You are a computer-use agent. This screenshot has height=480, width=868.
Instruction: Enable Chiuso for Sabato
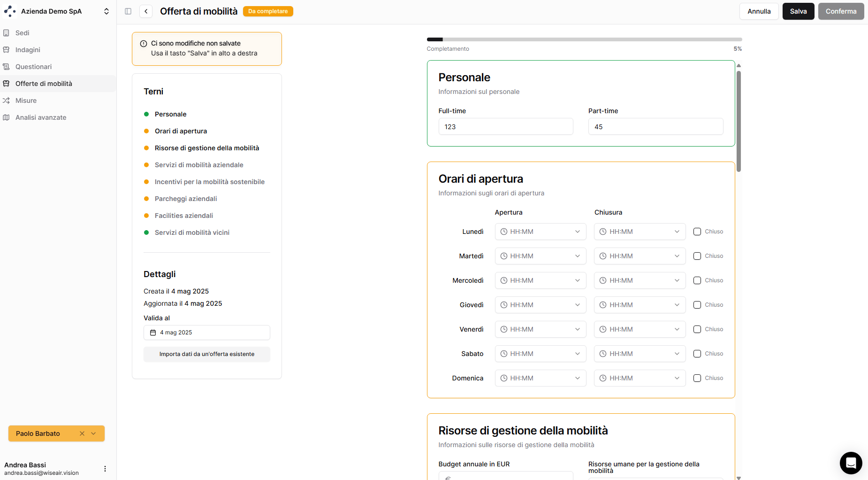[697, 354]
